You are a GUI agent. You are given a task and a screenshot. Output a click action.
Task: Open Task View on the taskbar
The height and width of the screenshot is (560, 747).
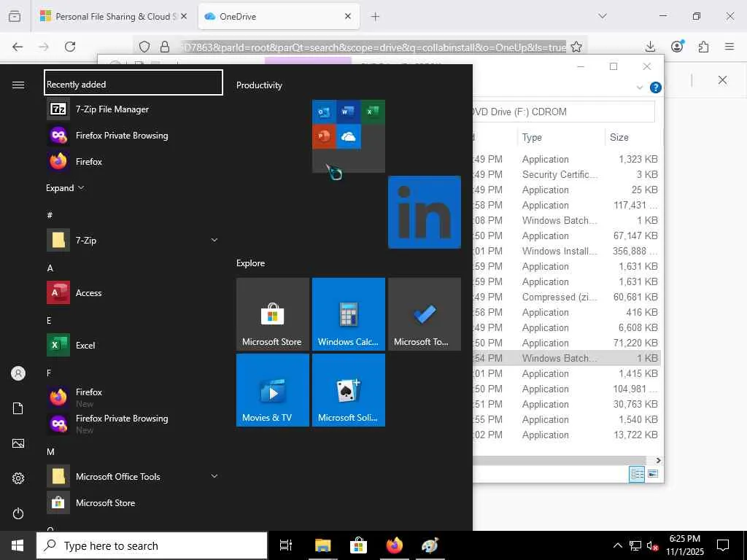click(x=286, y=545)
